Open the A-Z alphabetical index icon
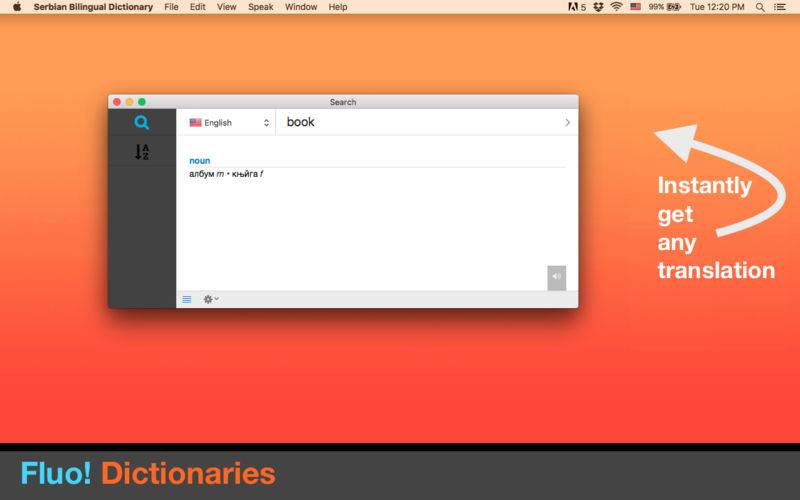This screenshot has height=500, width=800. (141, 152)
